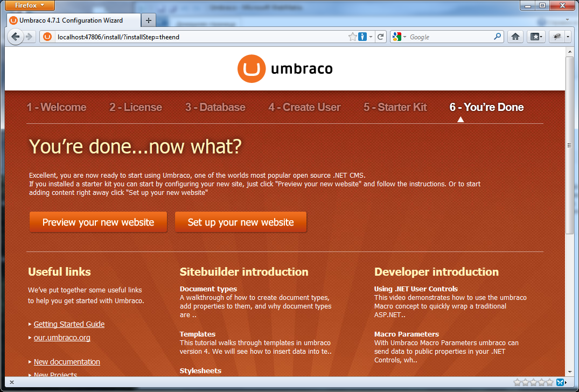This screenshot has height=392, width=579.
Task: Open the bookmarks button dropdown arrow
Action: coord(541,37)
